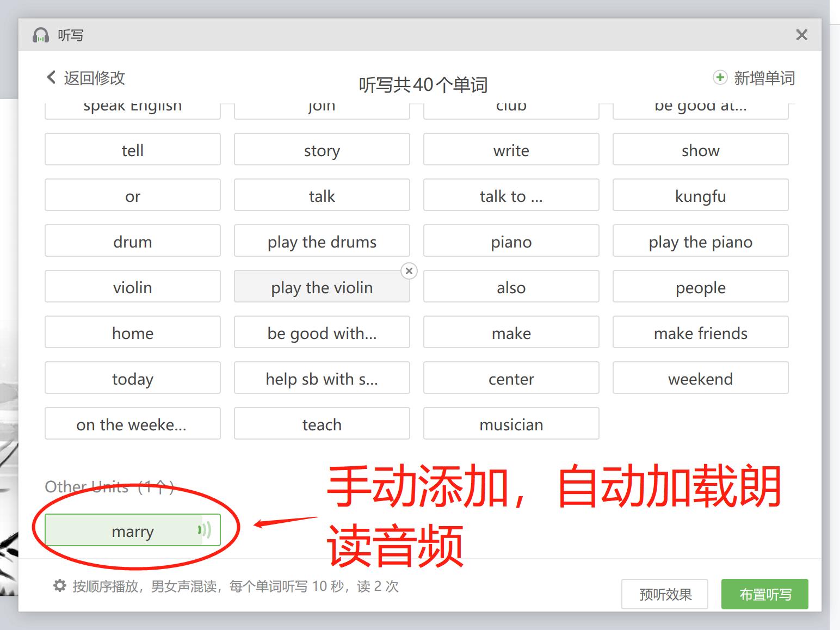
Task: Click the 听写共40个单词 heading
Action: point(423,85)
